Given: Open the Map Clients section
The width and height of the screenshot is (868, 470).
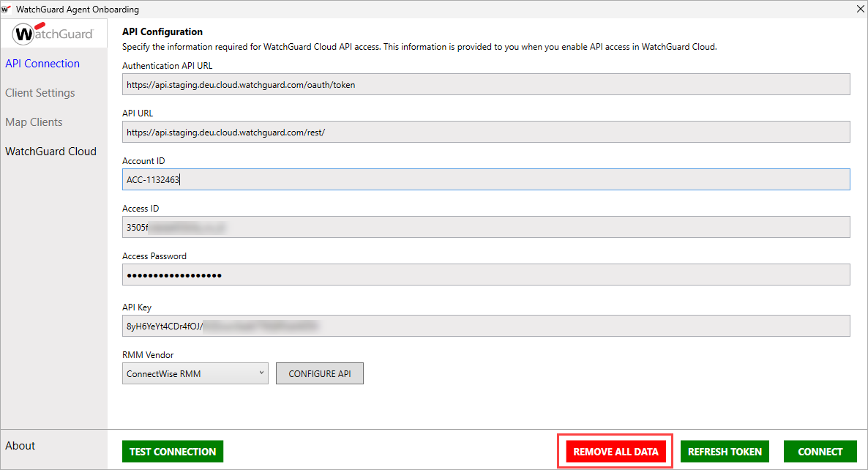Looking at the screenshot, I should tap(34, 122).
